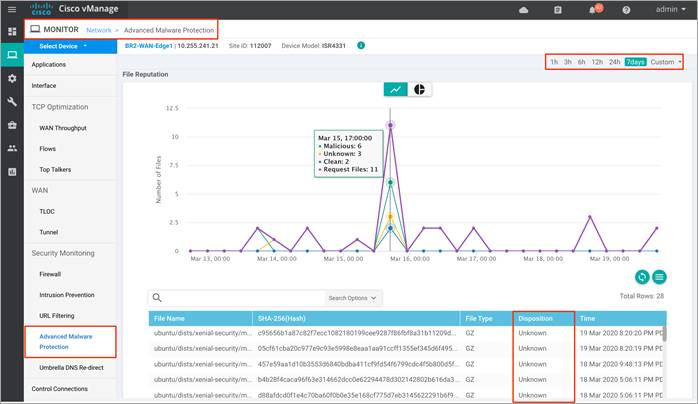The width and height of the screenshot is (698, 404).
Task: Open URL Filtering menu item
Action: (x=57, y=316)
